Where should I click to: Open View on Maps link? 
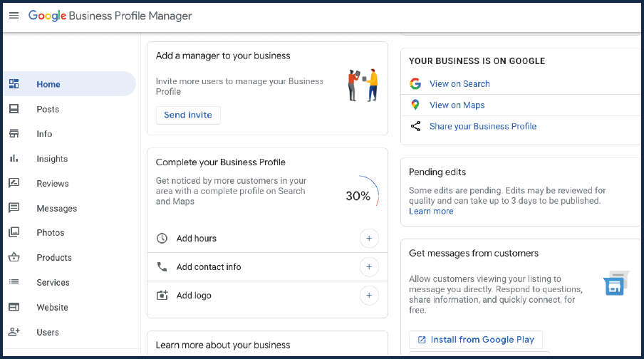point(457,105)
